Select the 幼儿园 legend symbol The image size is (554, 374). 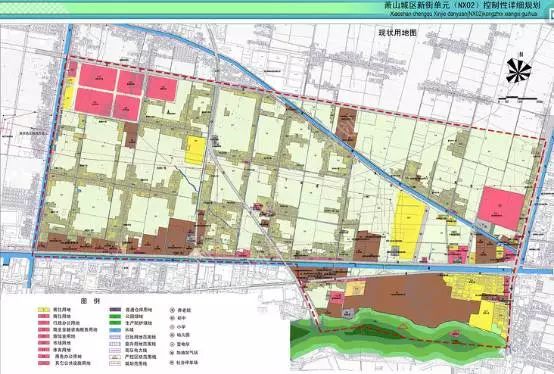(x=172, y=335)
